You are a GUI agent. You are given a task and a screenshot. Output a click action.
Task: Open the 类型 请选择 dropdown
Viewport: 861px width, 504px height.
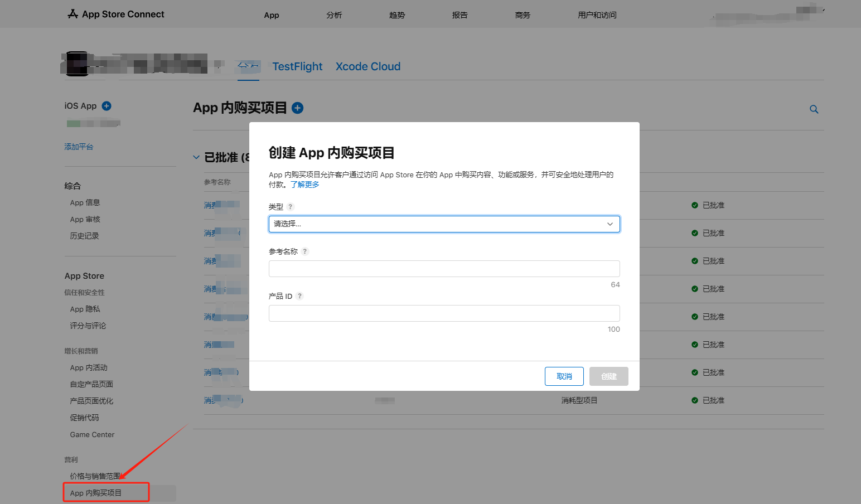point(444,224)
